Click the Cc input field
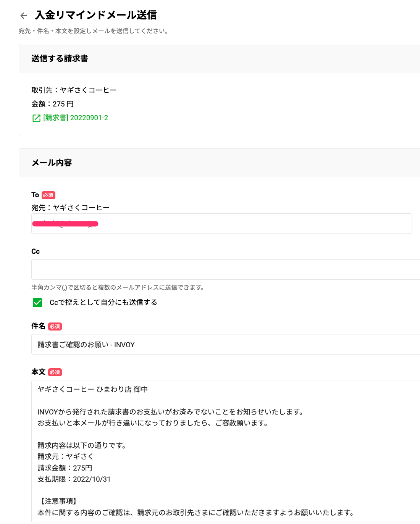The image size is (420, 524). tap(226, 269)
